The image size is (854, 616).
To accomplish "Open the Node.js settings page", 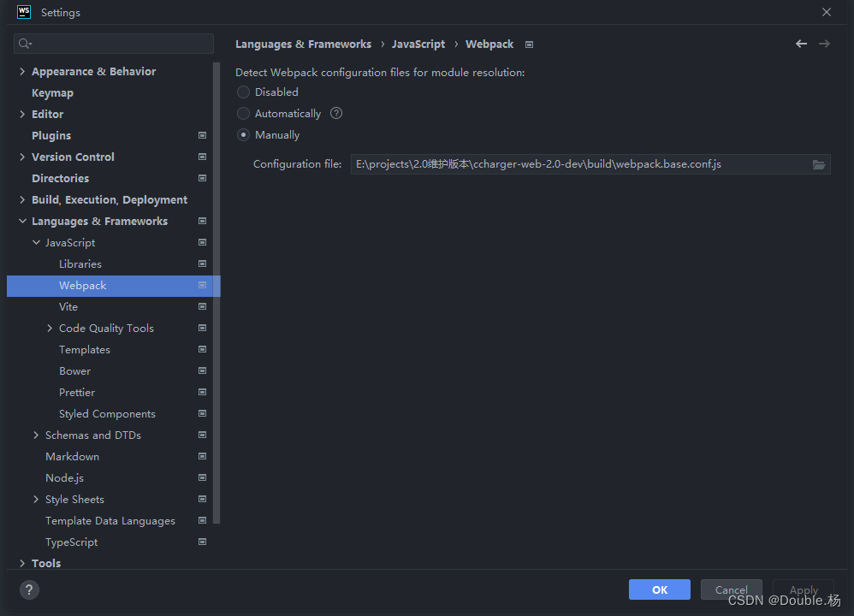I will tap(64, 478).
